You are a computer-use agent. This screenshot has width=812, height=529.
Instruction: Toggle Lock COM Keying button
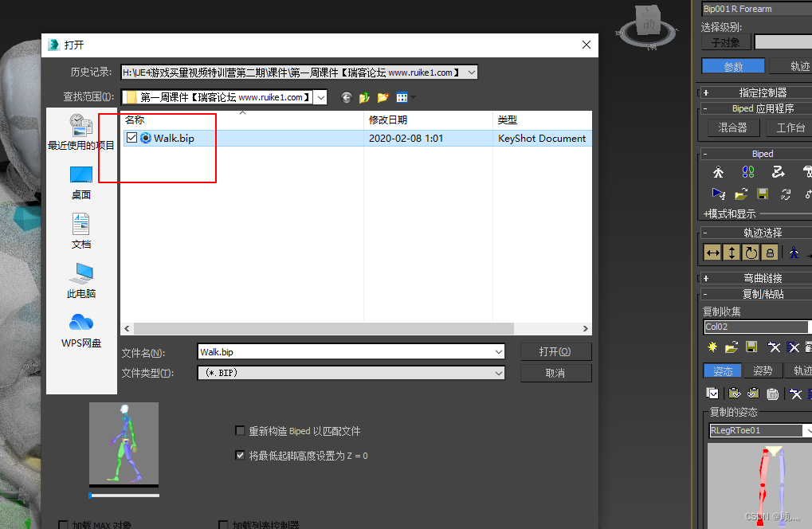click(770, 253)
